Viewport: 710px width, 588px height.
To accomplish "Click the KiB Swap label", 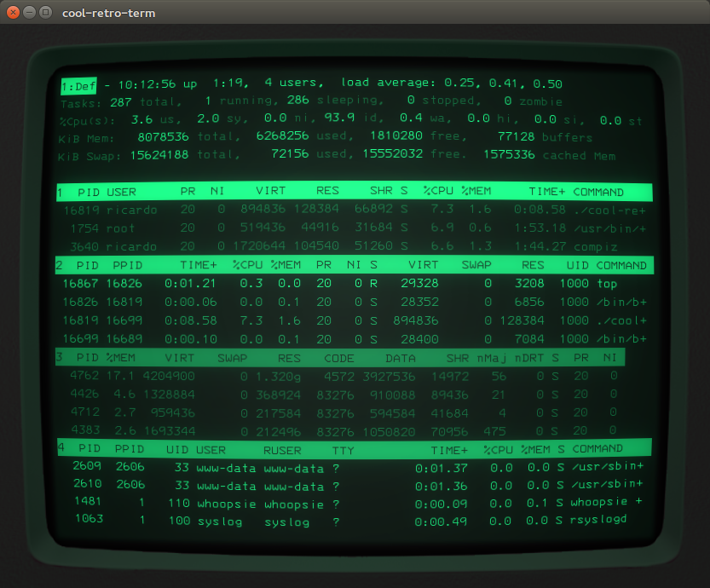I will coord(90,156).
